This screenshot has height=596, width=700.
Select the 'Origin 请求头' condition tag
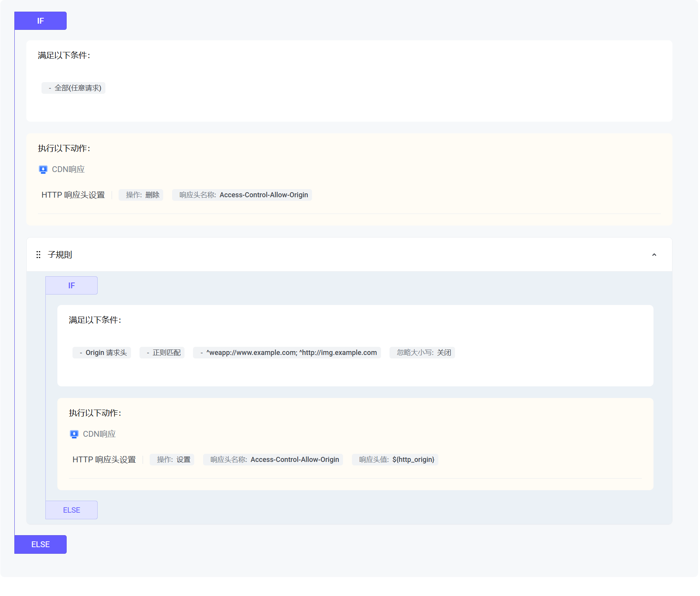pyautogui.click(x=102, y=353)
